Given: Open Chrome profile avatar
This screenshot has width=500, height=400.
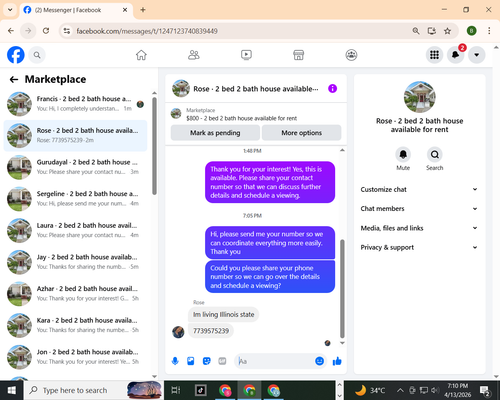Looking at the screenshot, I should point(471,31).
